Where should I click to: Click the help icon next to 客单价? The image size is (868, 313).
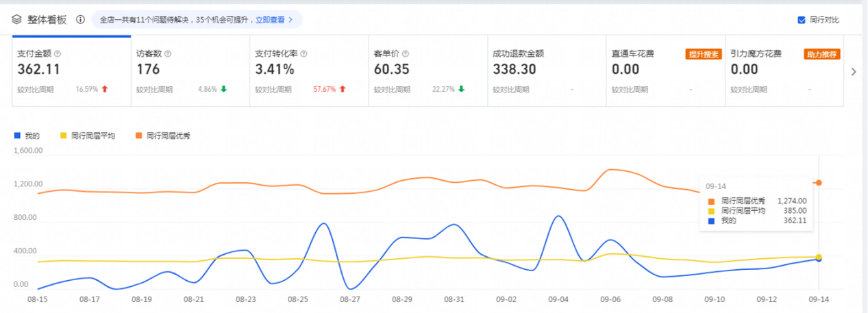(x=405, y=53)
